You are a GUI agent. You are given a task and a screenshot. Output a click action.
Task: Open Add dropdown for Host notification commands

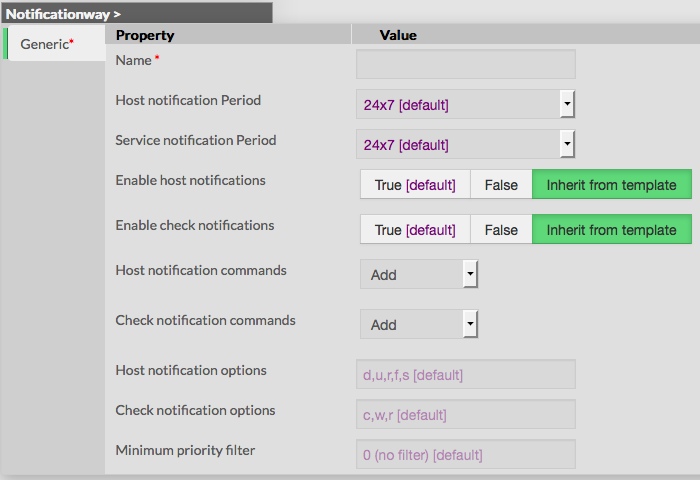[419, 274]
